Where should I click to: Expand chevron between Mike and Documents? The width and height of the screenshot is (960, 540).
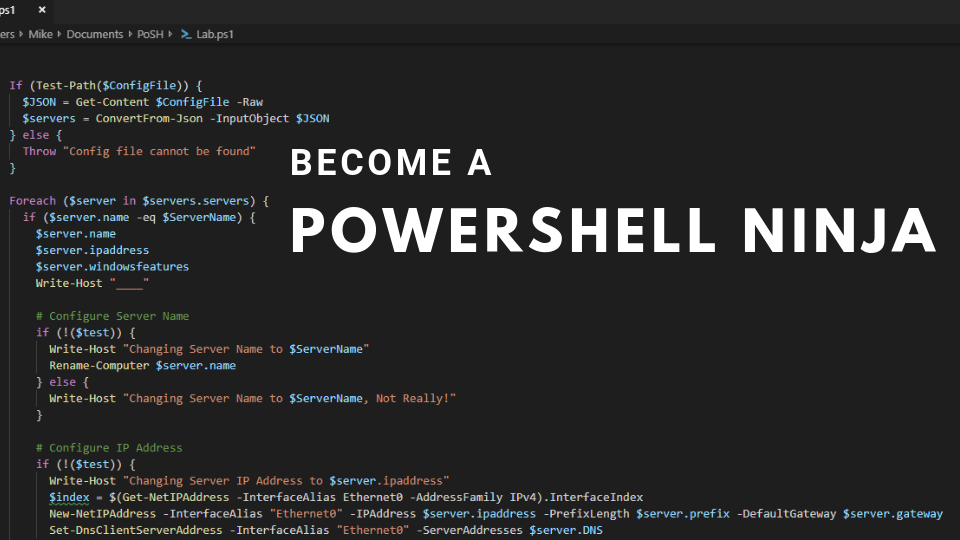click(59, 34)
